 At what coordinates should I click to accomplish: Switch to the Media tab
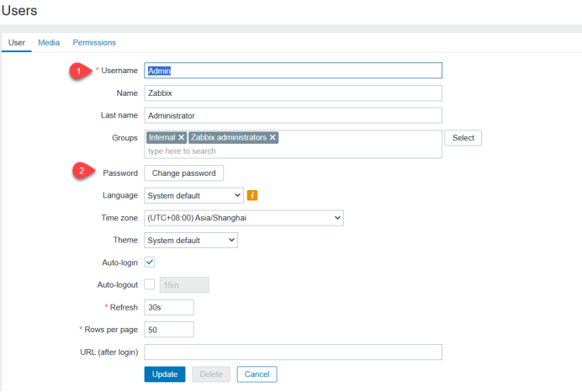[49, 42]
